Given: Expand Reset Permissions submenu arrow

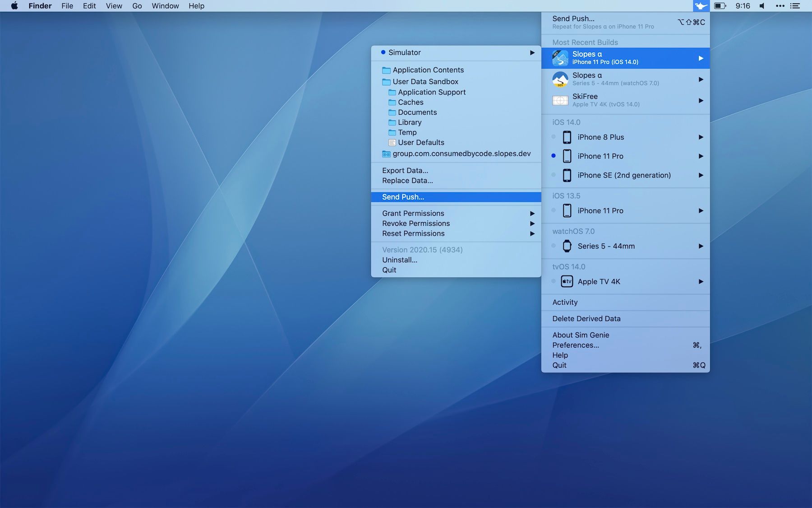Looking at the screenshot, I should (x=532, y=234).
